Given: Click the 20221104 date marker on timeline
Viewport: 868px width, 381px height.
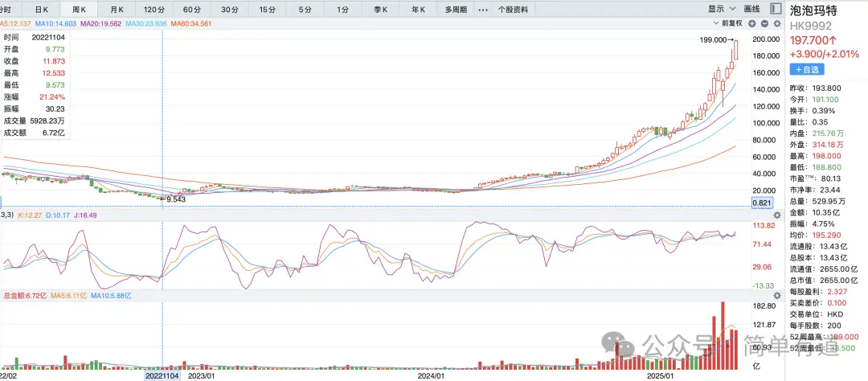Looking at the screenshot, I should tap(163, 375).
